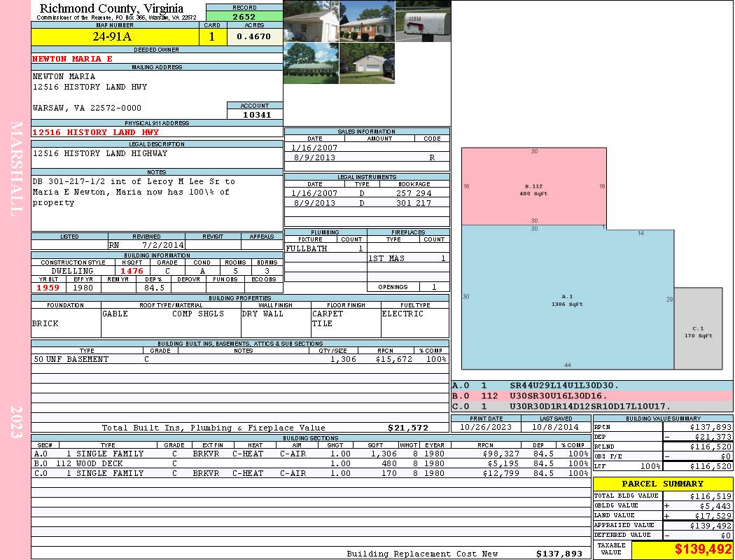
Task: Click the pink B.112 480 SqFt sketch area
Action: point(534,186)
